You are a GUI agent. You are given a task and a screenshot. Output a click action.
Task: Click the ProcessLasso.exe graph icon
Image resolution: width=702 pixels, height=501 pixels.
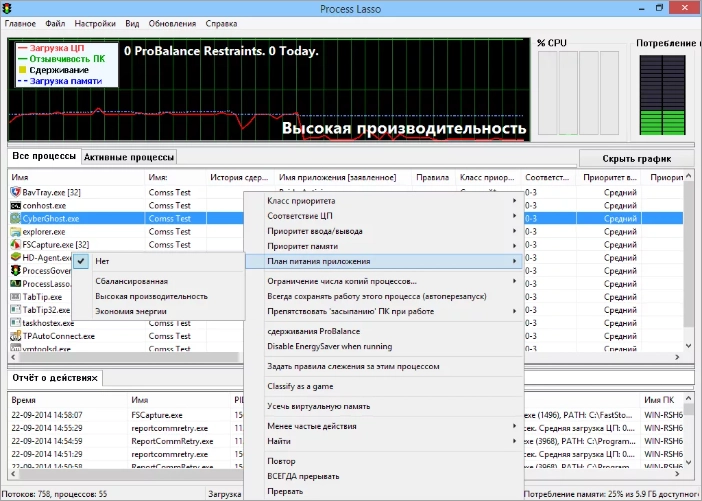[x=16, y=284]
